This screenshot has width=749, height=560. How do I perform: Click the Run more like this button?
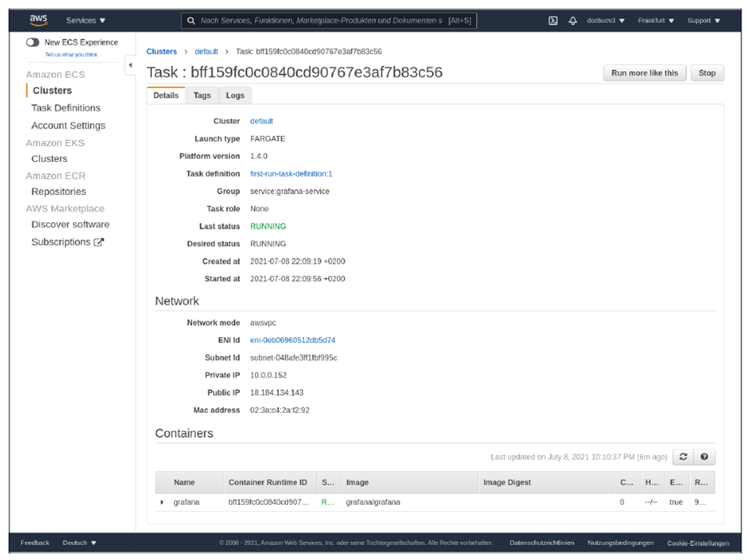(645, 73)
